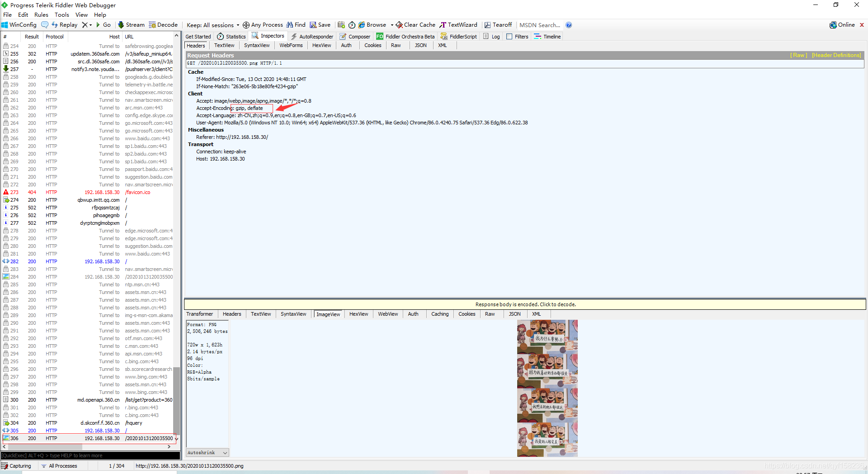This screenshot has width=868, height=474.
Task: Switch to the Composer tab
Action: coord(355,37)
